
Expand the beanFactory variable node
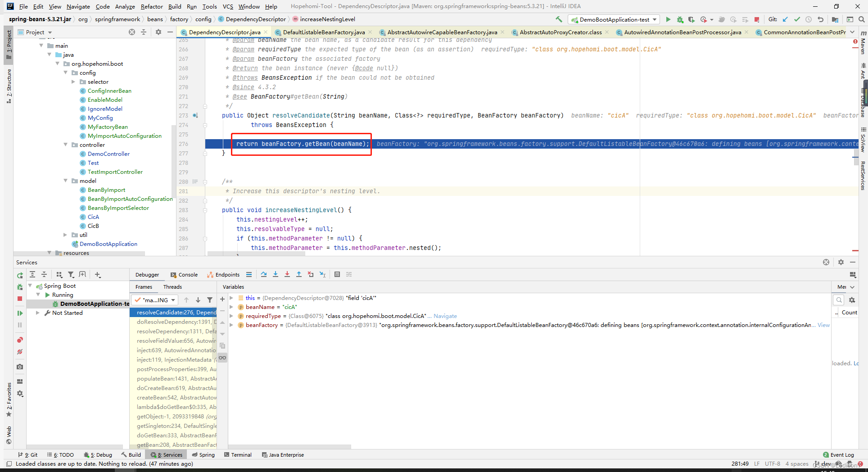pyautogui.click(x=231, y=325)
